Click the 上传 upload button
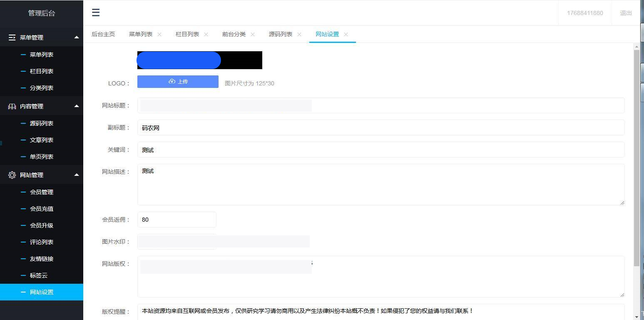 178,81
